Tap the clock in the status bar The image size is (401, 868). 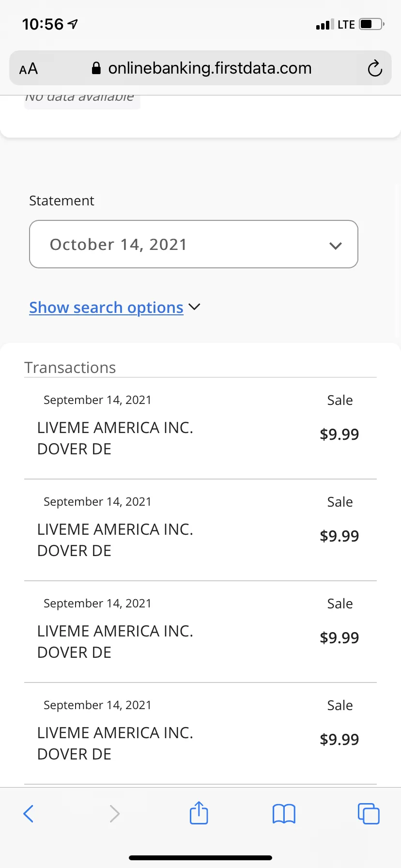point(43,24)
